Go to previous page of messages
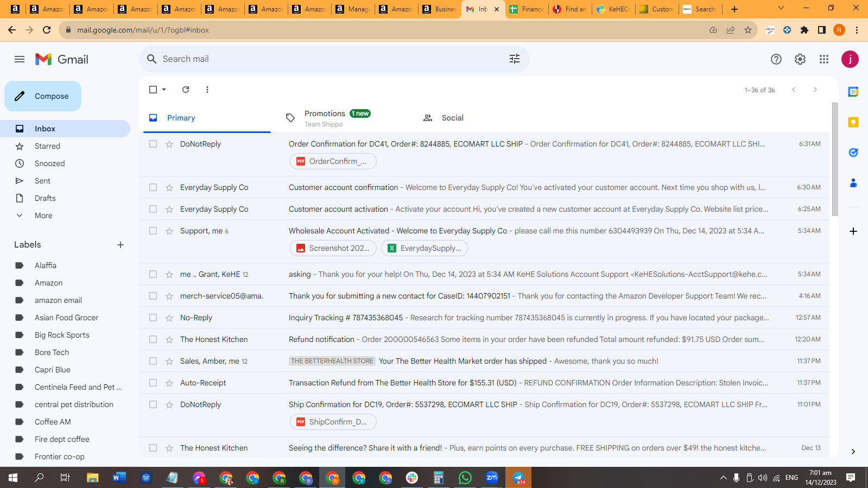The image size is (868, 488). point(794,90)
